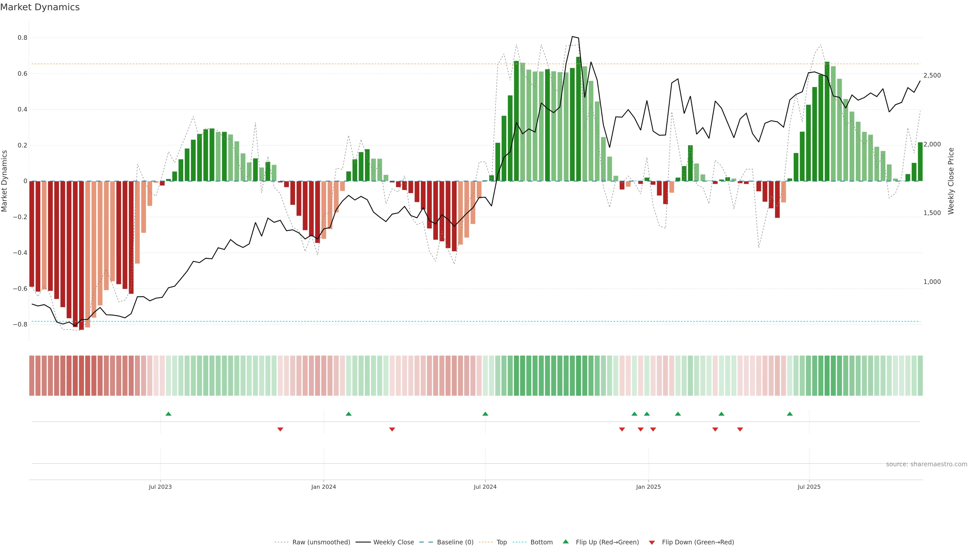Click the Flip Up triangle near Feb 2024
The image size is (980, 551).
(x=348, y=414)
